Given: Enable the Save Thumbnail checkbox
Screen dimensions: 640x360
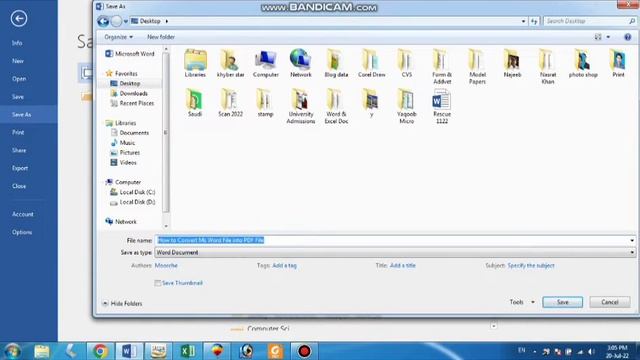Looking at the screenshot, I should [158, 283].
